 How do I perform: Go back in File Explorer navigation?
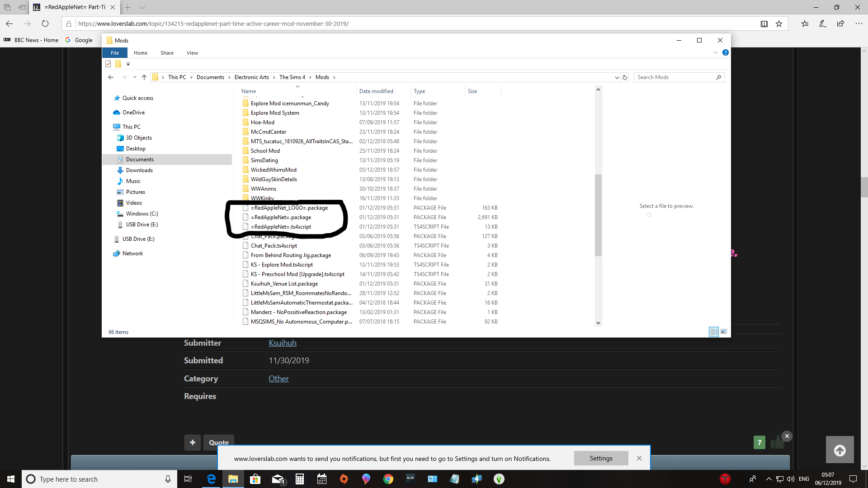click(111, 77)
